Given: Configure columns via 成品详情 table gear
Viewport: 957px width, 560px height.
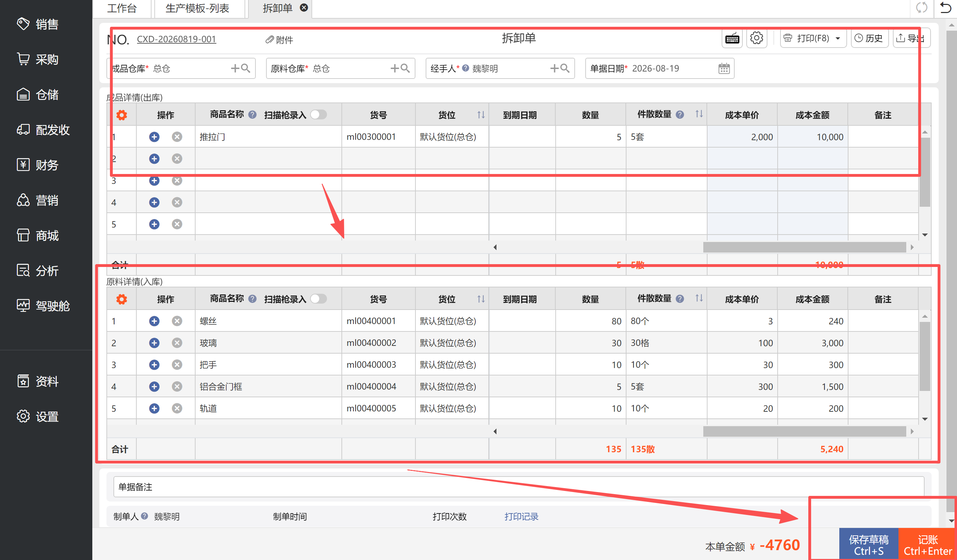Looking at the screenshot, I should pos(122,115).
